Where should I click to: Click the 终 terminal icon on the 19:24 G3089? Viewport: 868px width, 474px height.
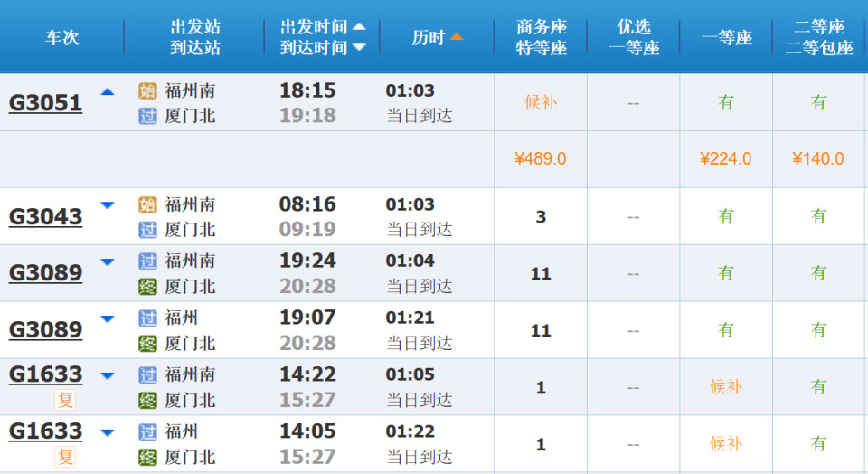click(147, 287)
